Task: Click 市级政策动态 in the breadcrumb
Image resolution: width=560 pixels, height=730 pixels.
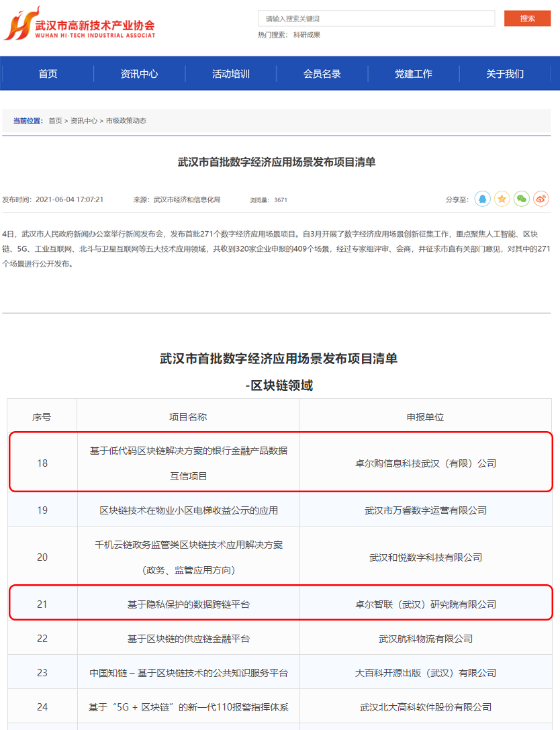Action: pyautogui.click(x=126, y=121)
